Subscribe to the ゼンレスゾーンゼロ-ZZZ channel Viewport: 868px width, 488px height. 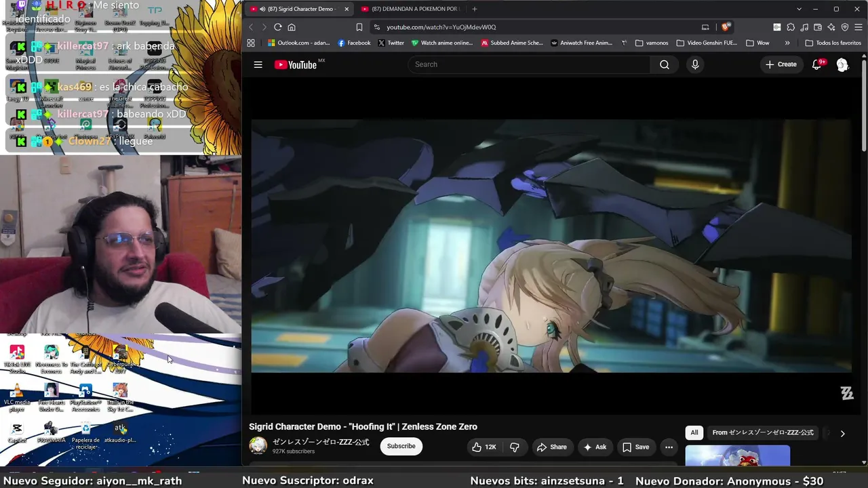[x=401, y=446]
